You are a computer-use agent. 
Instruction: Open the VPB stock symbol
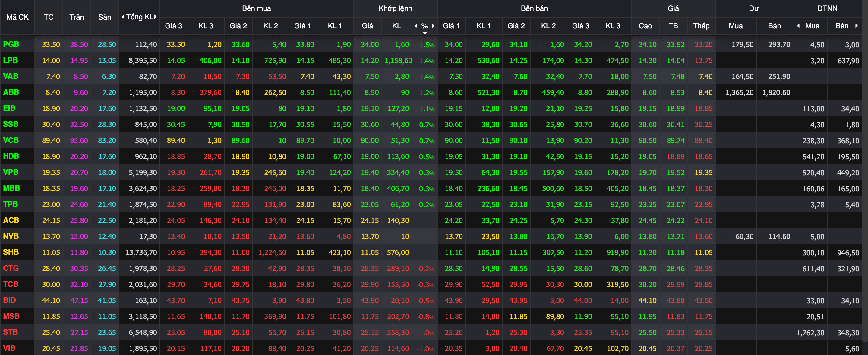pos(11,172)
